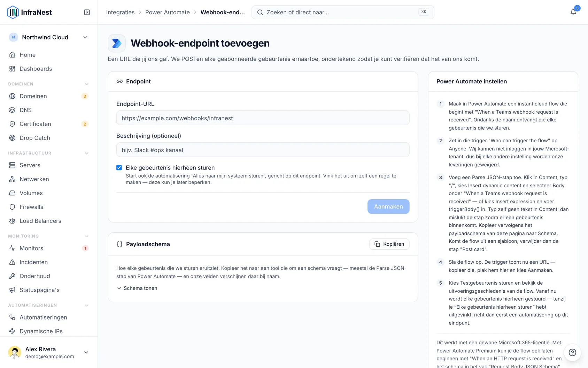This screenshot has width=588, height=368.
Task: Collapse the MONITORING sidebar section
Action: tap(86, 236)
